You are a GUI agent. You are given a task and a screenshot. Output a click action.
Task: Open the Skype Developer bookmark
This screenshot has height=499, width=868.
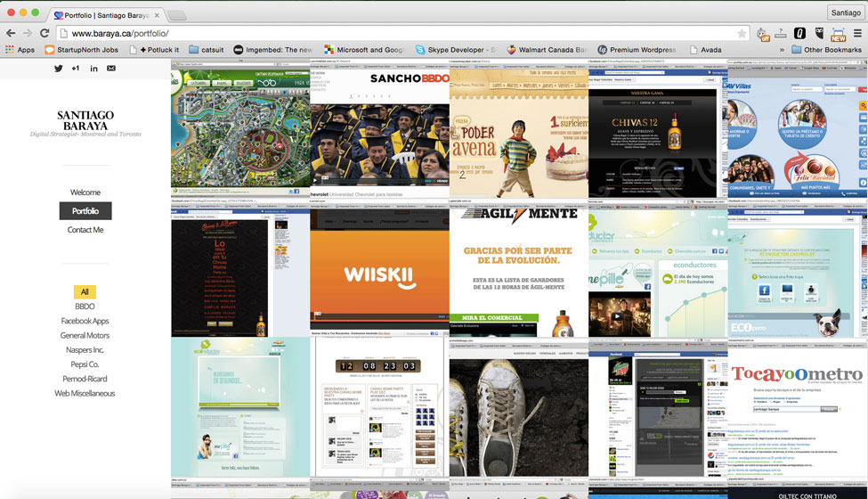pyautogui.click(x=456, y=50)
